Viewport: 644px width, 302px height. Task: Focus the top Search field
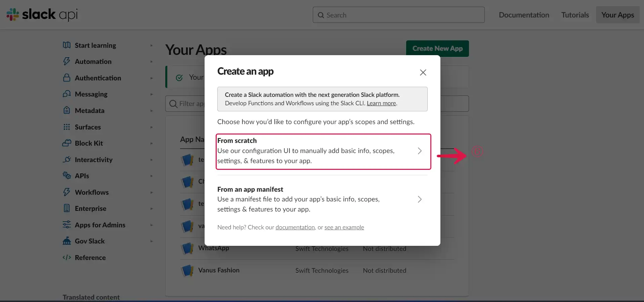(398, 15)
